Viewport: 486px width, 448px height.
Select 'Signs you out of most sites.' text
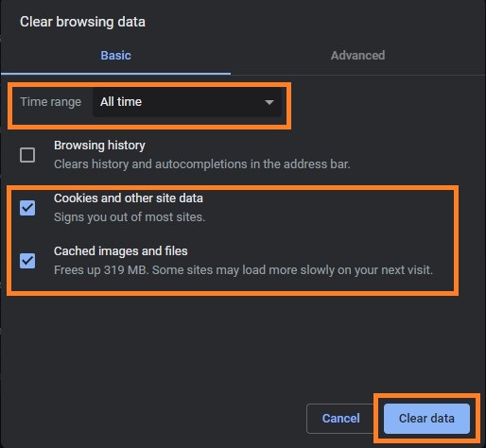pos(130,217)
